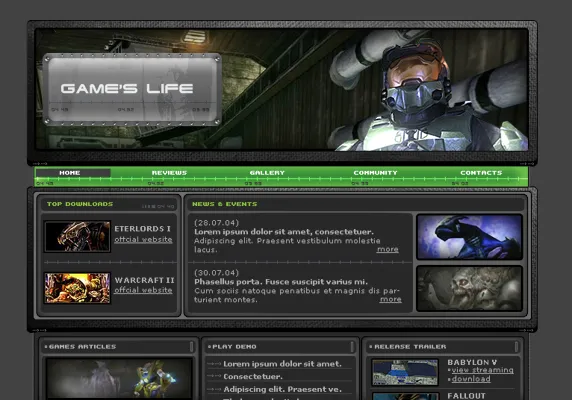Viewport: 572px width, 400px height.
Task: Click the NEWS & EVENTS heading
Action: coord(225,204)
